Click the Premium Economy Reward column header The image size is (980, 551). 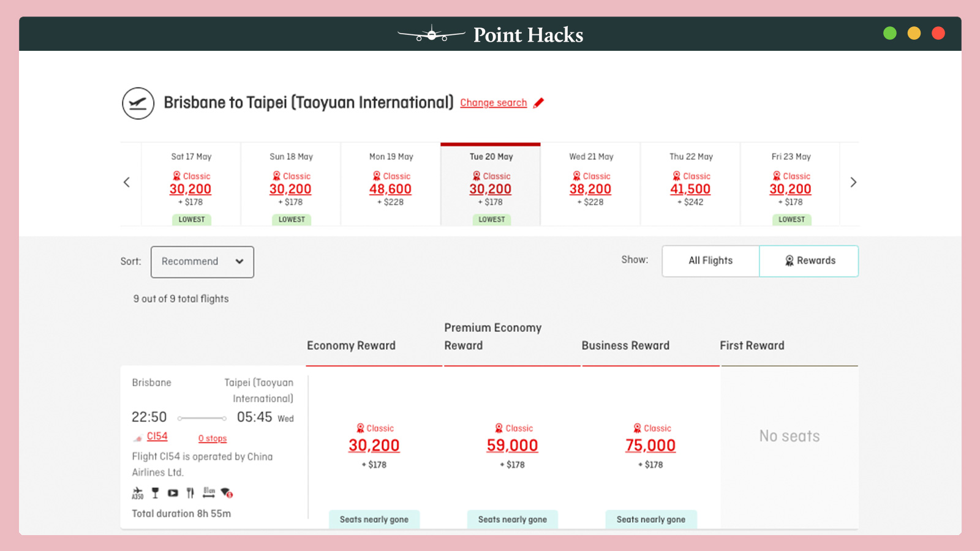pos(493,337)
